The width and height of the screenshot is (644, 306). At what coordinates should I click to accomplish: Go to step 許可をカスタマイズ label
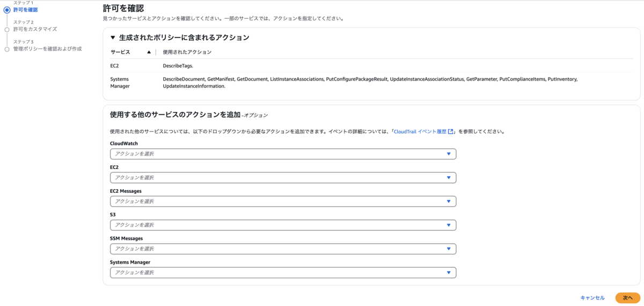tap(35, 29)
